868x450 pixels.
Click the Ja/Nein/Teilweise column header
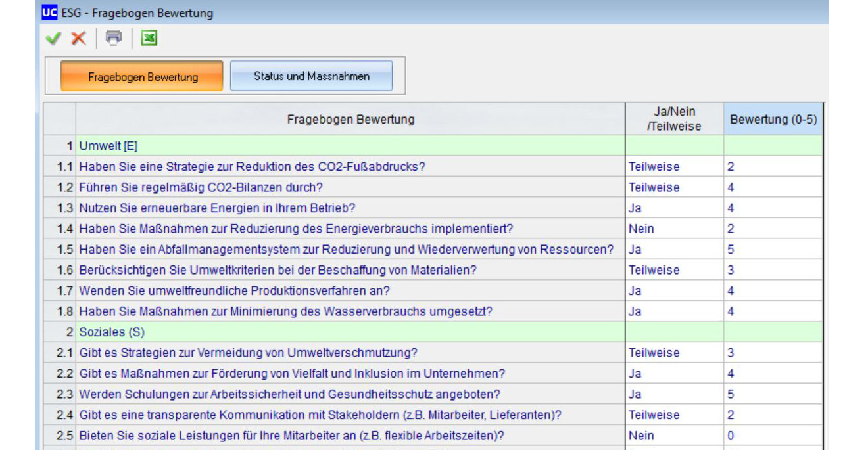tap(674, 119)
